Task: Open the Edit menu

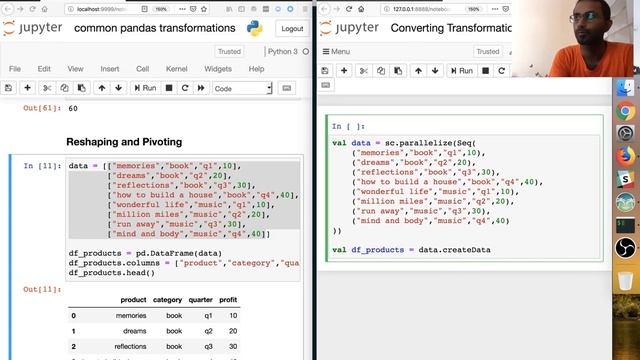Action: (44, 69)
